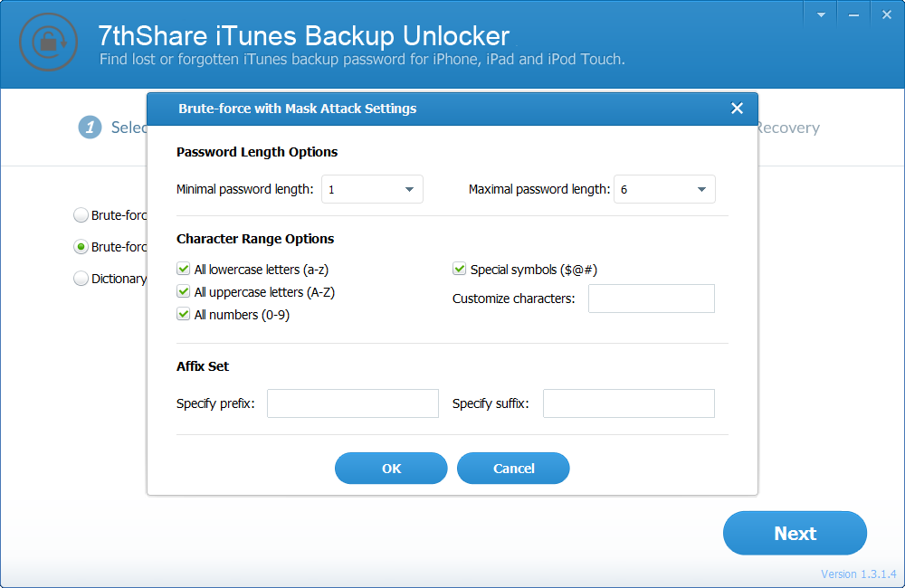
Task: Click the Character Range Options heading
Action: 255,239
